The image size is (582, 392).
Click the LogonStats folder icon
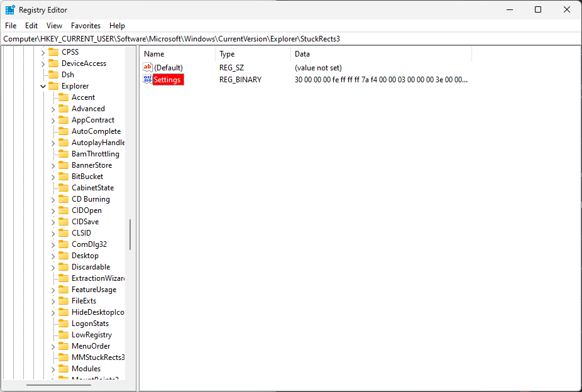coord(63,323)
